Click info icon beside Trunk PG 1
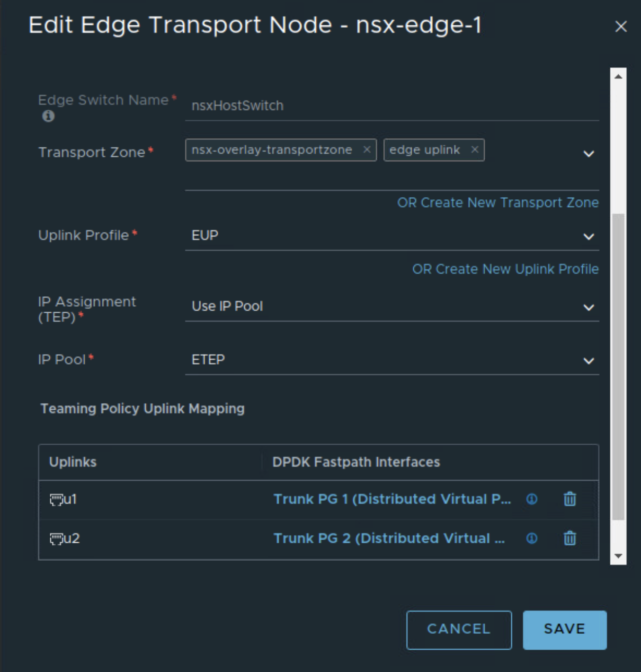Viewport: 641px width, 672px height. click(532, 499)
